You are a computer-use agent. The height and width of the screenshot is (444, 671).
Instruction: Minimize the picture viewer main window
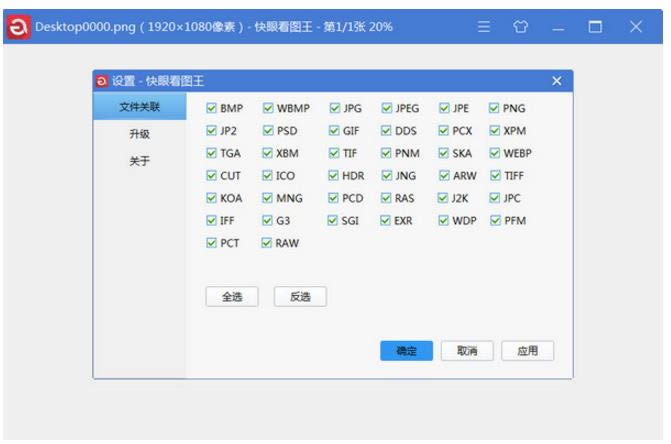pyautogui.click(x=558, y=27)
